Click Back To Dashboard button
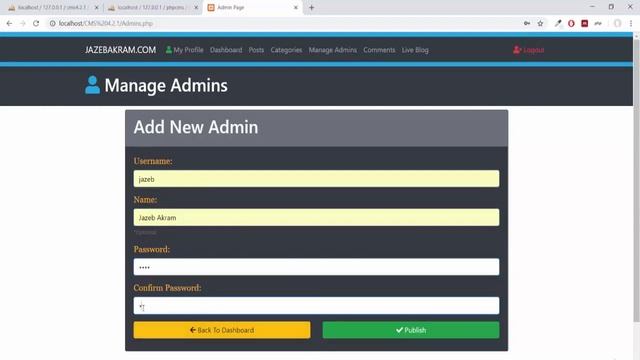 tap(222, 330)
